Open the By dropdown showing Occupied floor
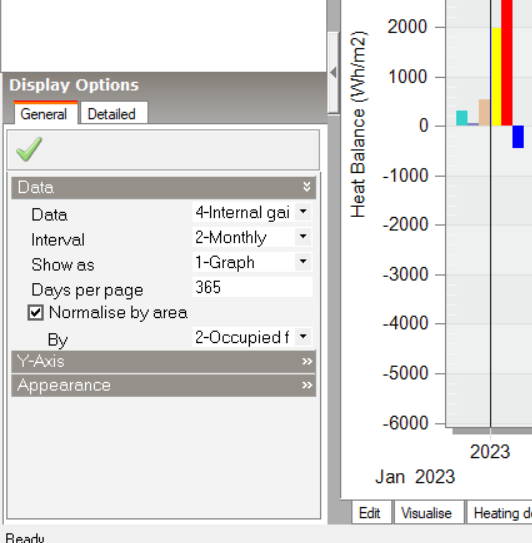 point(252,337)
